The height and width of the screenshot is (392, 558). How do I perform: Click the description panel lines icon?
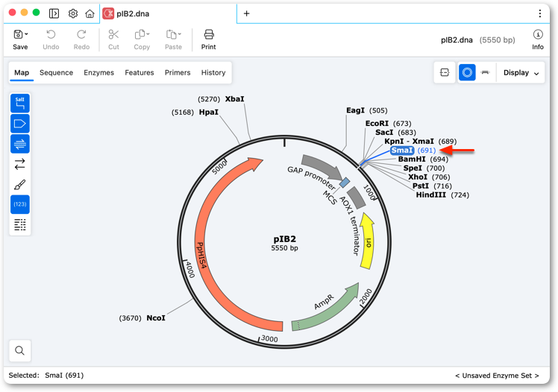[20, 224]
